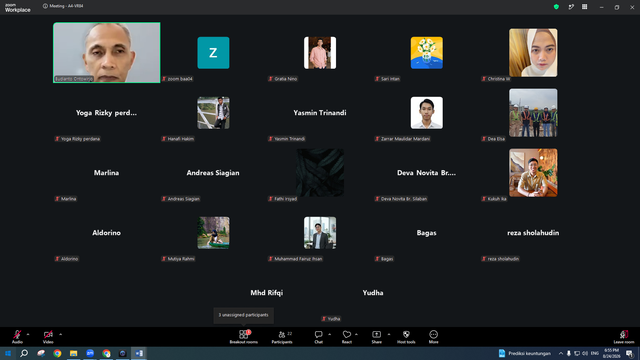Screen dimensions: 640x360
Task: Expand the Audio options arrow
Action: 28,334
